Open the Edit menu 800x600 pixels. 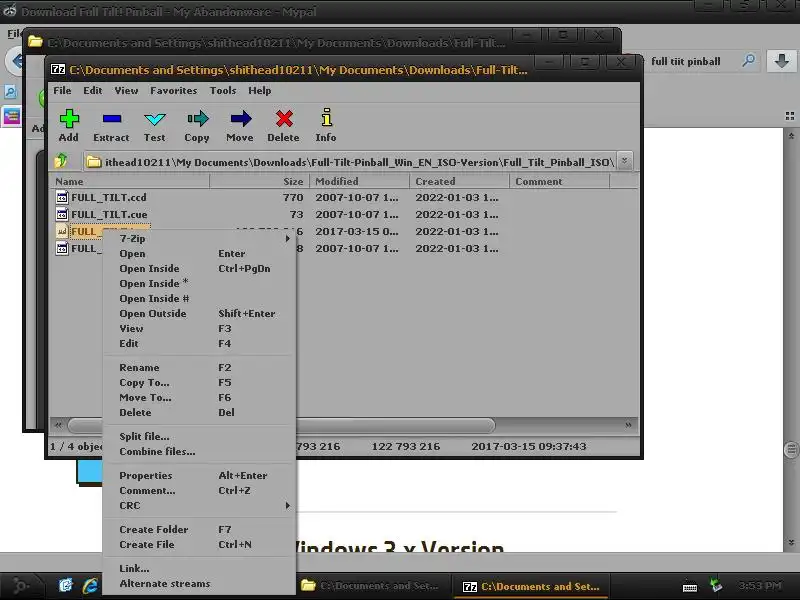coord(92,90)
